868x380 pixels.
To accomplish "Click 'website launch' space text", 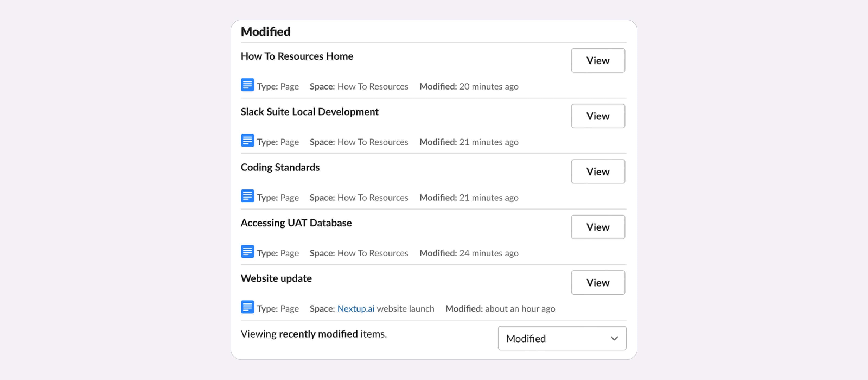I will click(x=405, y=309).
